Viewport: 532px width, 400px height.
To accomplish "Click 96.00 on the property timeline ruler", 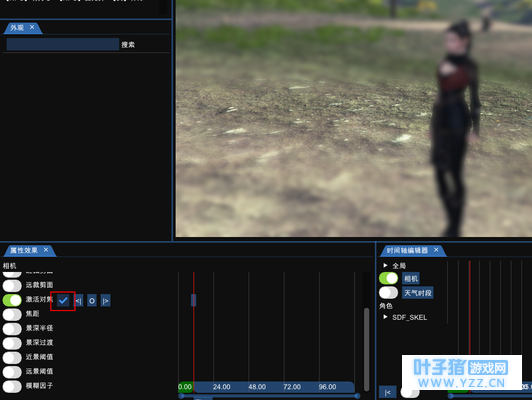I will coord(327,387).
